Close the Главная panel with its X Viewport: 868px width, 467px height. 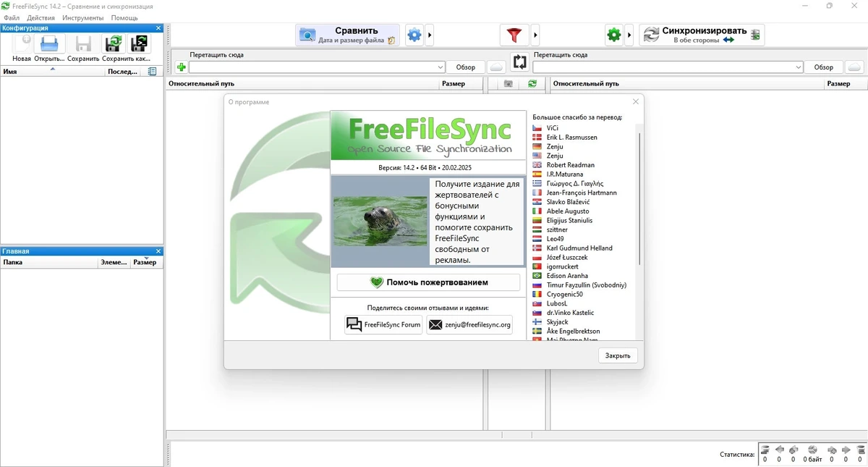point(158,251)
